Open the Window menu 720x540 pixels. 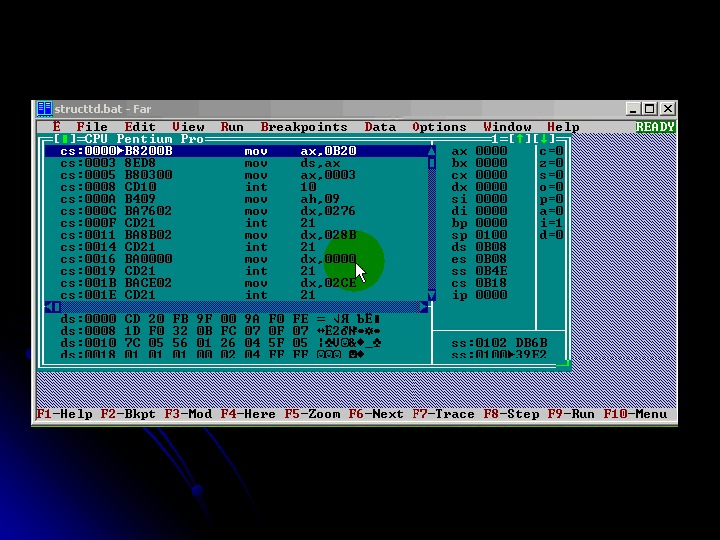(507, 126)
